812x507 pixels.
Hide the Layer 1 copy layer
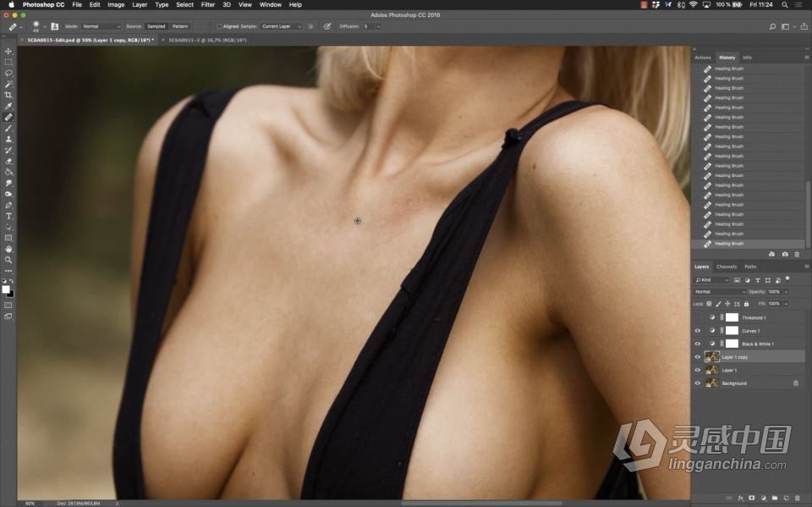pos(698,356)
